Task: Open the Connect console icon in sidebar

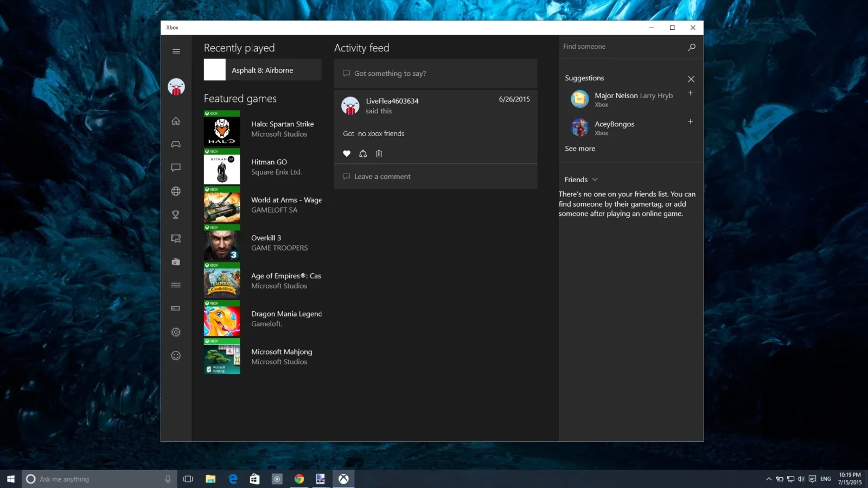Action: 176,309
